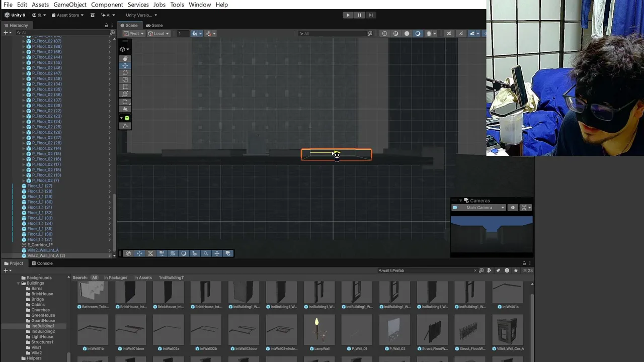
Task: Open the Local handle rotation dropdown
Action: pos(159,34)
